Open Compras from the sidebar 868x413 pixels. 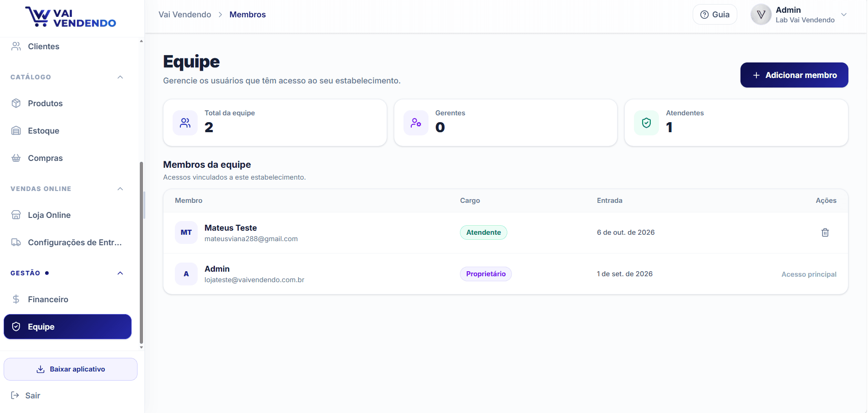[x=67, y=158]
